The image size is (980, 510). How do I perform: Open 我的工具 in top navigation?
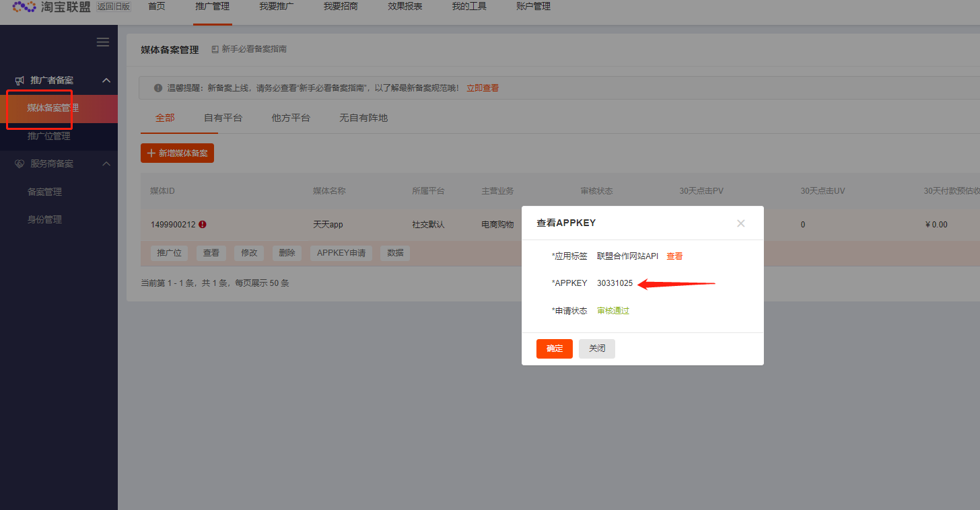pyautogui.click(x=469, y=7)
